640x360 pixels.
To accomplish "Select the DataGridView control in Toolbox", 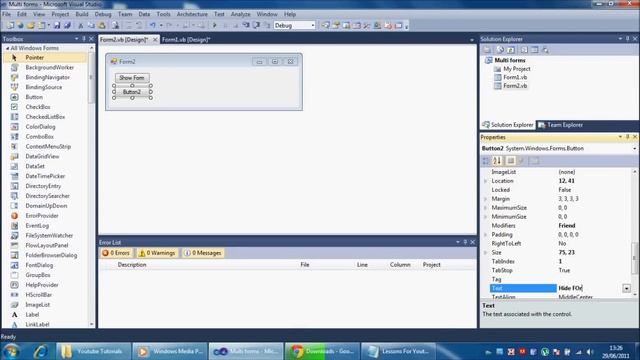I will click(45, 156).
